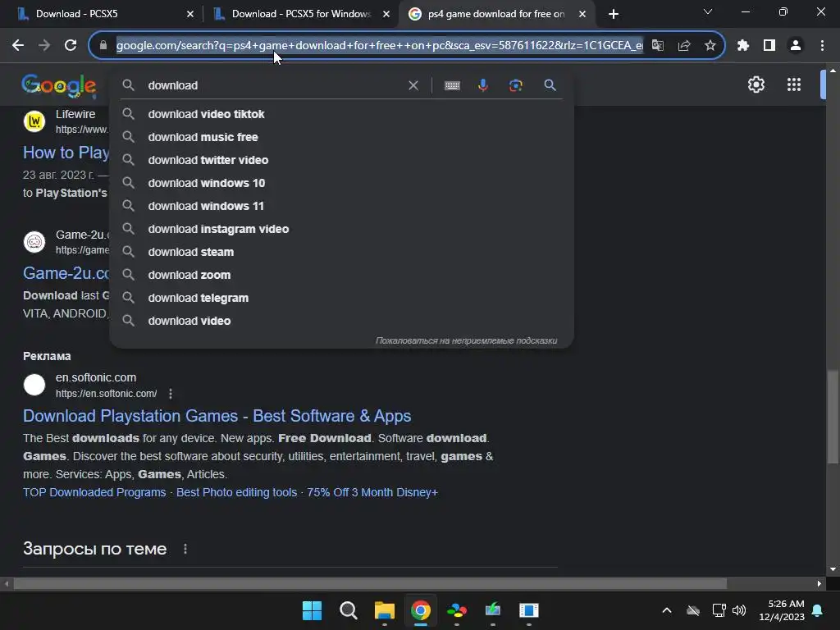Go back using browser back arrow
Image resolution: width=840 pixels, height=630 pixels.
pos(18,46)
